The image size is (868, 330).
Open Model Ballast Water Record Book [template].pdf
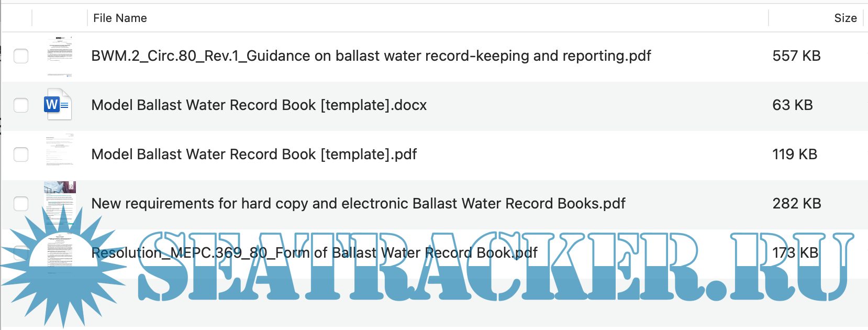click(254, 155)
